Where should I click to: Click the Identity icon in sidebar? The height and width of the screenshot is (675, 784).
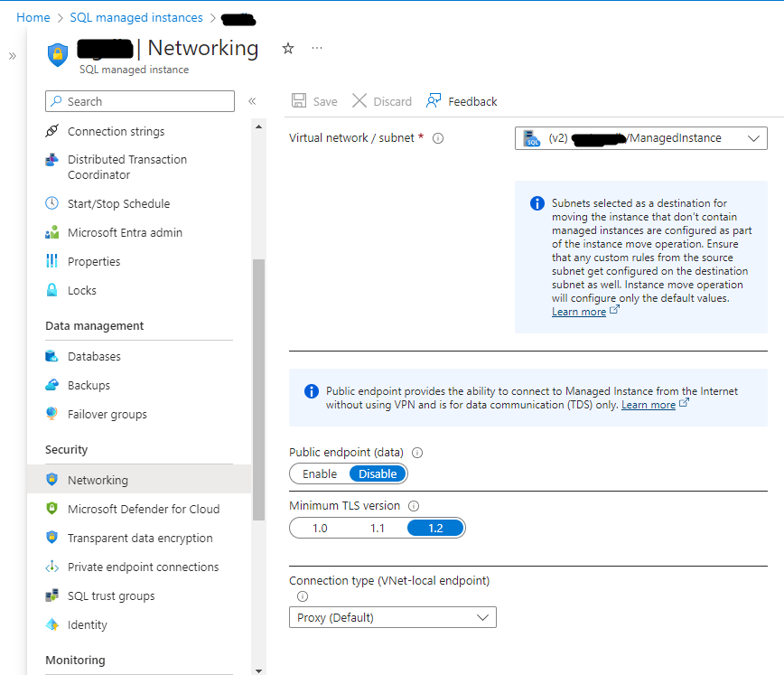52,624
